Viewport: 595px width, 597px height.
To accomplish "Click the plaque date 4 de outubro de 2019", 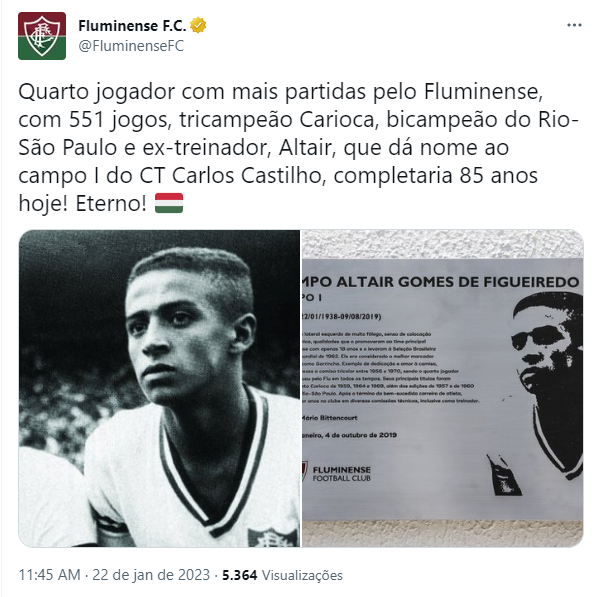I will pyautogui.click(x=361, y=435).
